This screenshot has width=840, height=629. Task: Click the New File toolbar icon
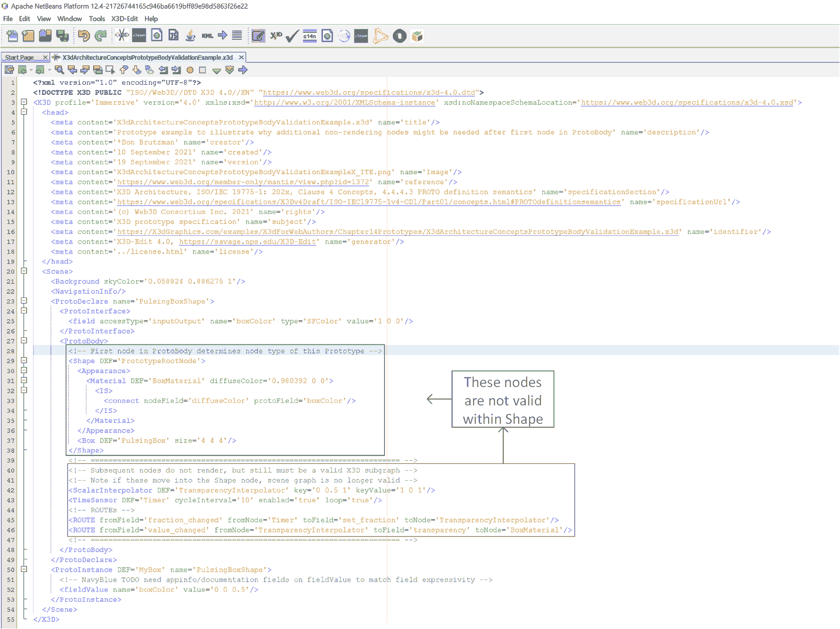tap(12, 36)
